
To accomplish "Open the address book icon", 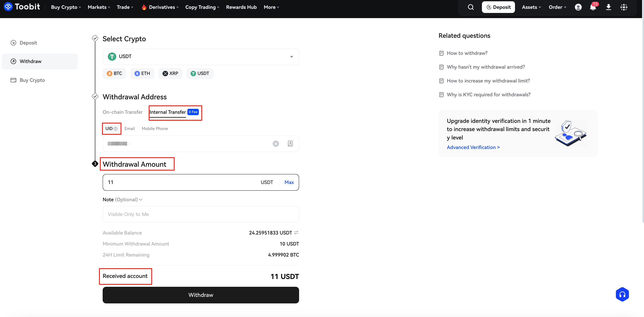I will point(290,144).
